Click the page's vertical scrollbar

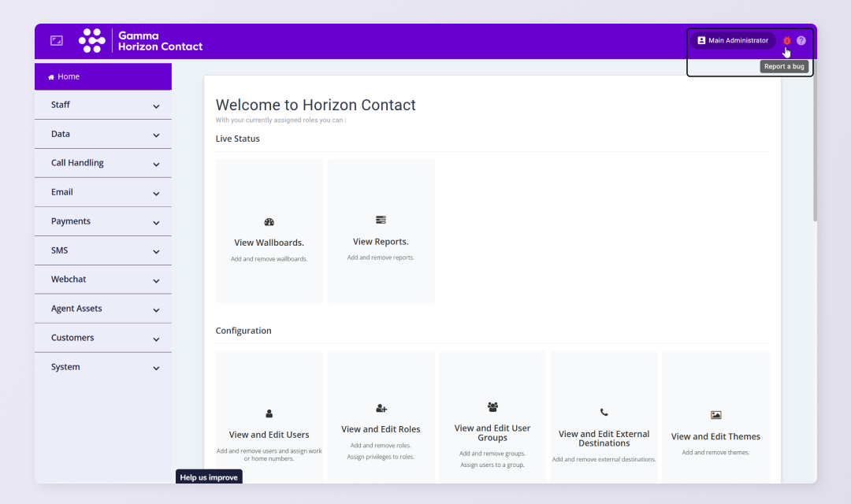pyautogui.click(x=814, y=150)
